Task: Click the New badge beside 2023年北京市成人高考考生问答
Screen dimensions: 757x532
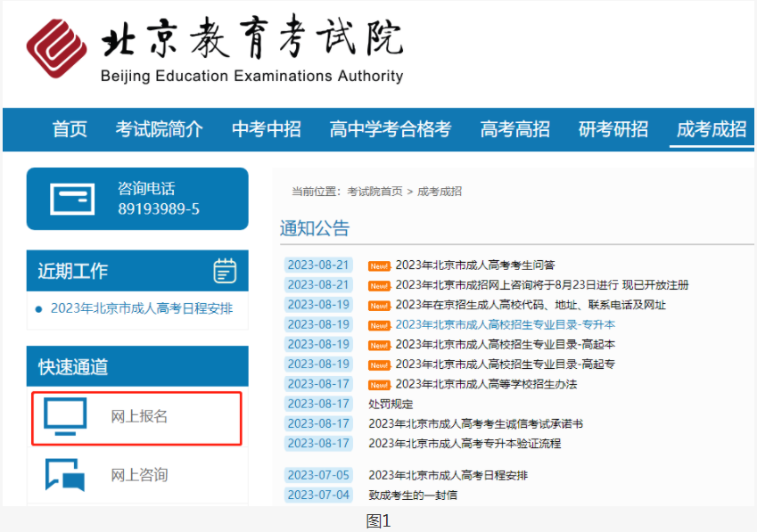Action: point(379,265)
